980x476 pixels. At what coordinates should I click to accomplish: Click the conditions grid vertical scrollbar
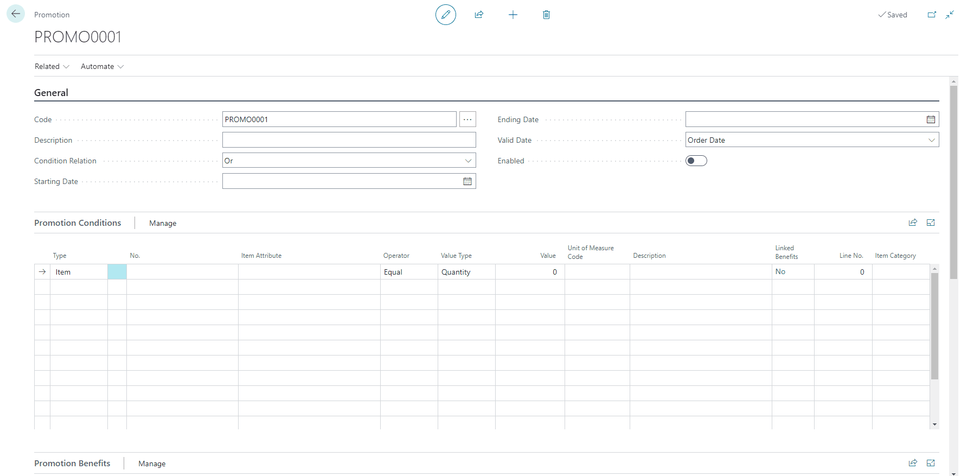click(x=934, y=326)
